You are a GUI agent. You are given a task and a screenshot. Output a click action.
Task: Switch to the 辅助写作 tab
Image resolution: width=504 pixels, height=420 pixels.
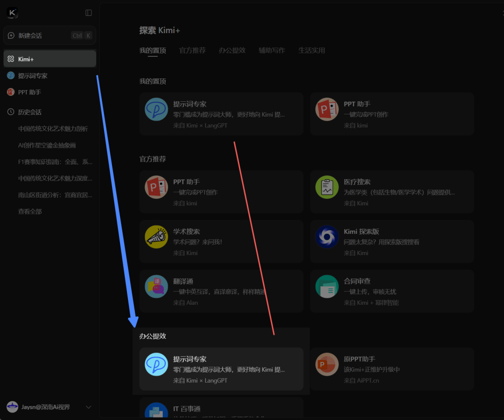(272, 50)
